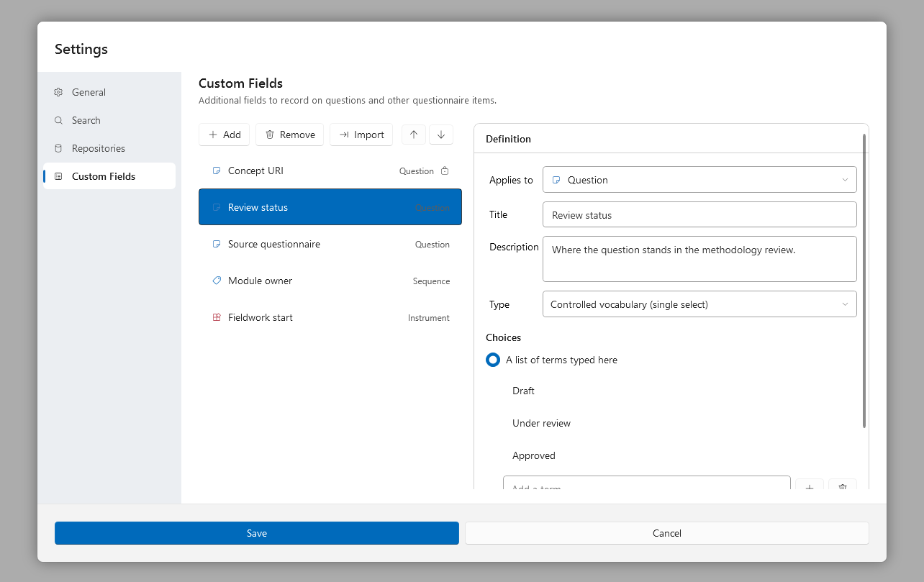924x582 pixels.
Task: Select the Concept URI field row
Action: [x=330, y=170]
